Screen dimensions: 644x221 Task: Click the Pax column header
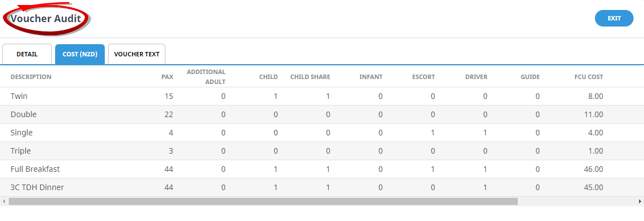pos(167,77)
